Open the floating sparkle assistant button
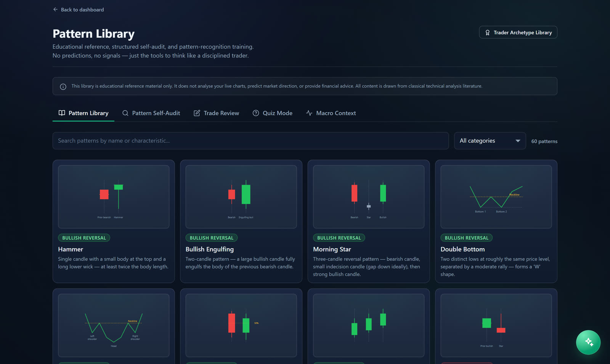The height and width of the screenshot is (364, 610). (x=588, y=342)
